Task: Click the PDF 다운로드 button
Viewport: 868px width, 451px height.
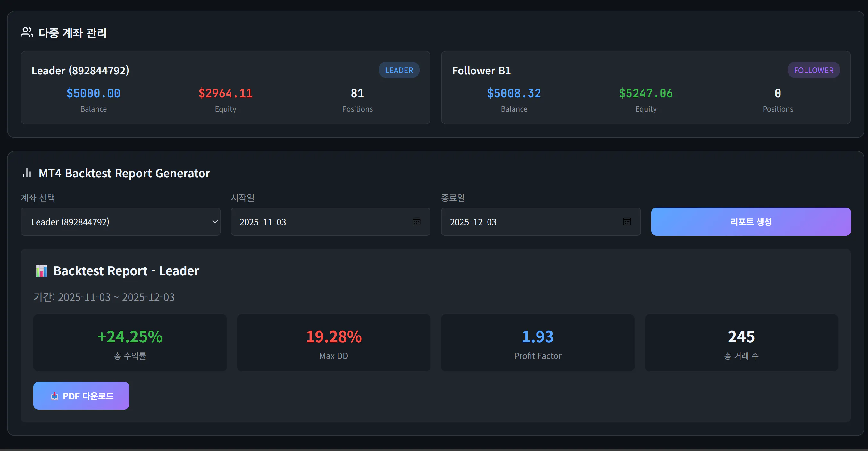Action: pyautogui.click(x=81, y=396)
